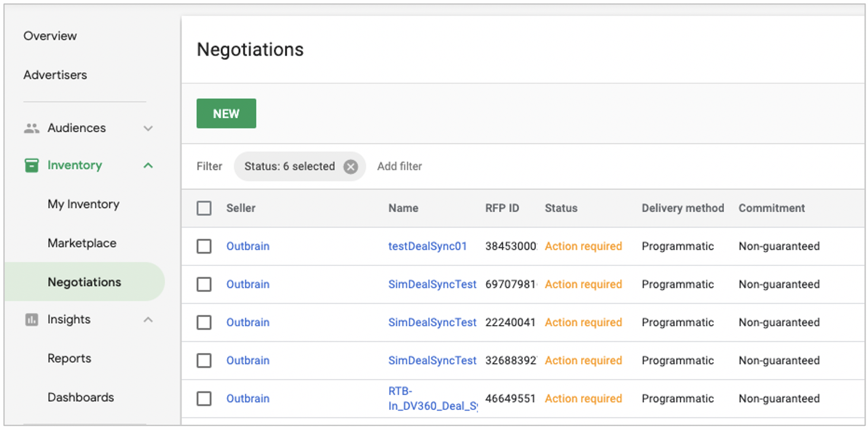Open My Inventory in sidebar
This screenshot has width=868, height=430.
(83, 204)
